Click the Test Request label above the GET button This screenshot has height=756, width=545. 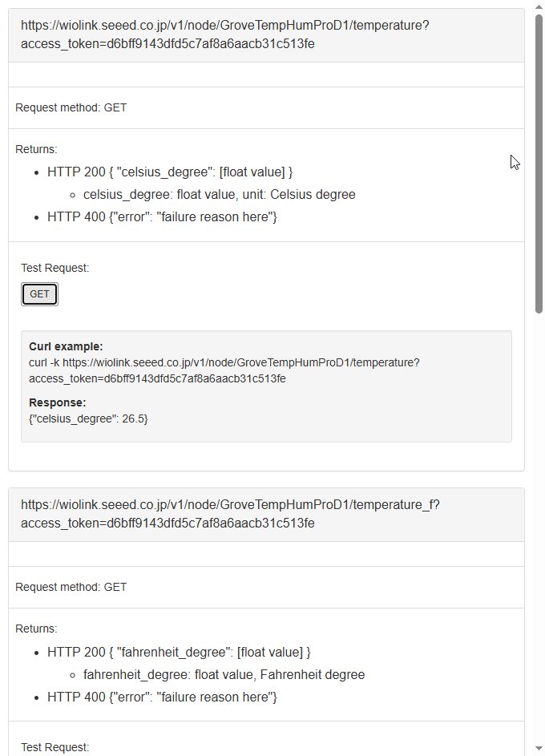pos(54,268)
